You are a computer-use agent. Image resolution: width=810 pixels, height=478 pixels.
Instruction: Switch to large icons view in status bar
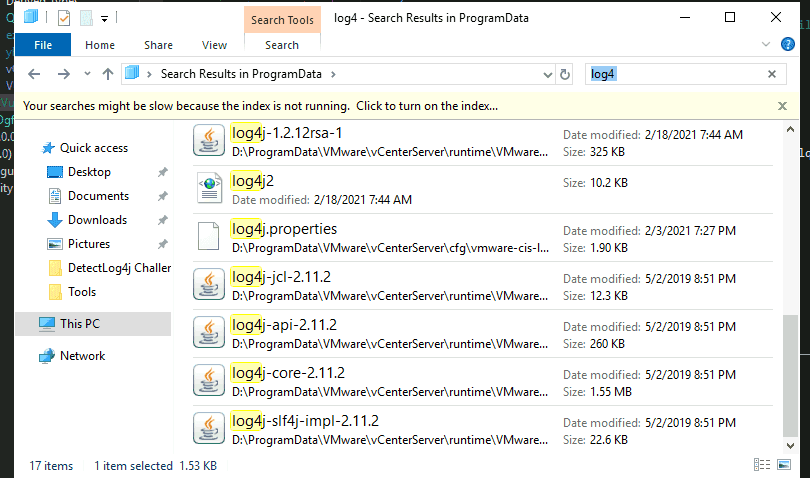[x=784, y=465]
